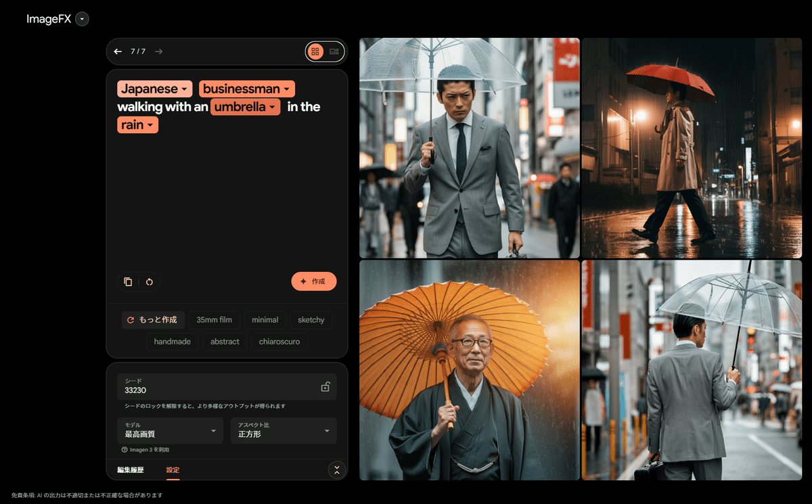Expand the umbrella prompt chip dropdown

pos(272,107)
